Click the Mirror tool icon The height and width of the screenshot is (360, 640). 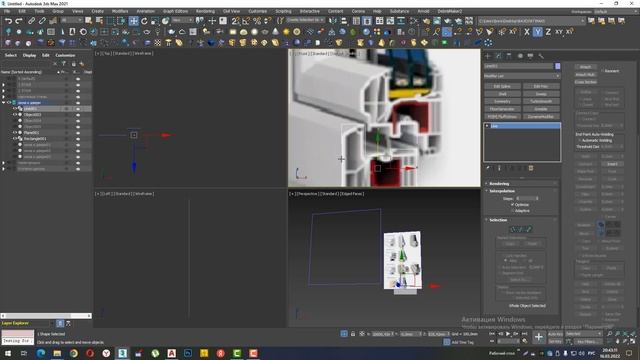[333, 21]
